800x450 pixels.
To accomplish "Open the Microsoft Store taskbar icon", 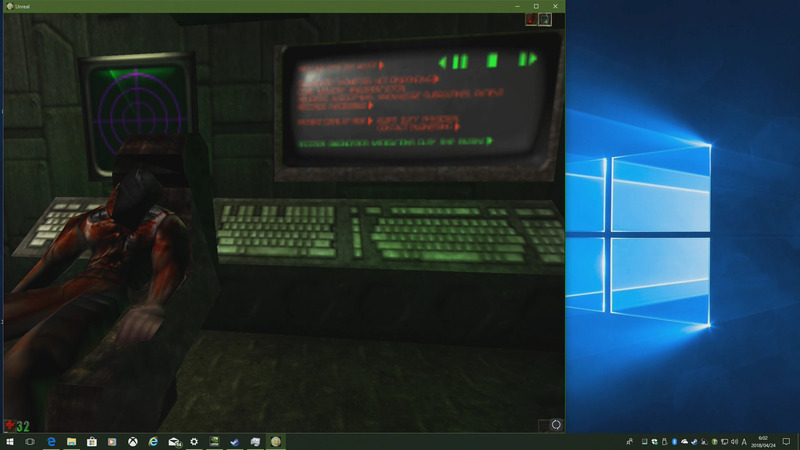I will pyautogui.click(x=92, y=442).
